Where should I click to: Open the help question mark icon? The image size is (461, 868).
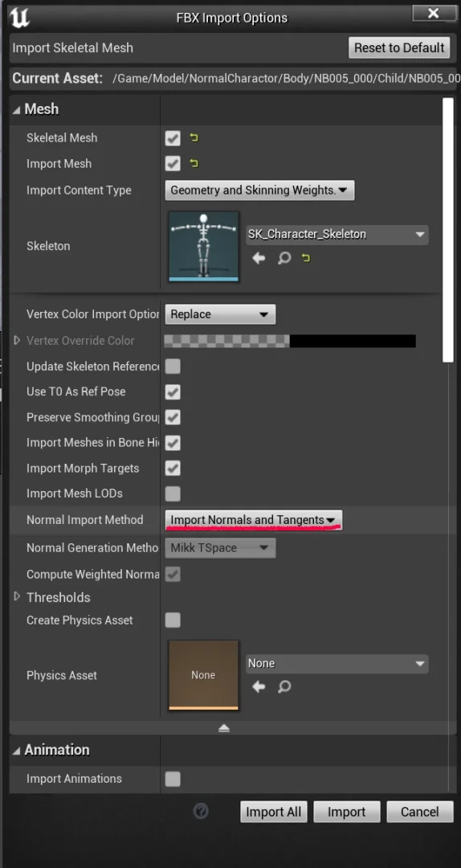coord(200,812)
